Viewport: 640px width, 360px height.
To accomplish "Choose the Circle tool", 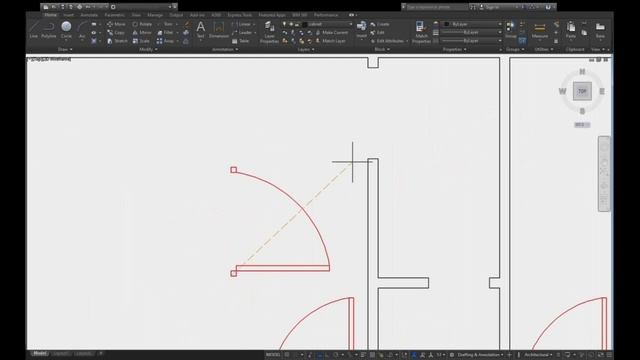I will click(66, 30).
